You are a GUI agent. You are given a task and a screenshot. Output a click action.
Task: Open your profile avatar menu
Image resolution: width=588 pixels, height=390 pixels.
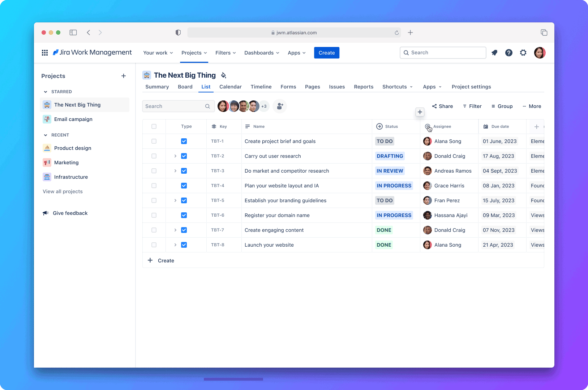[540, 53]
